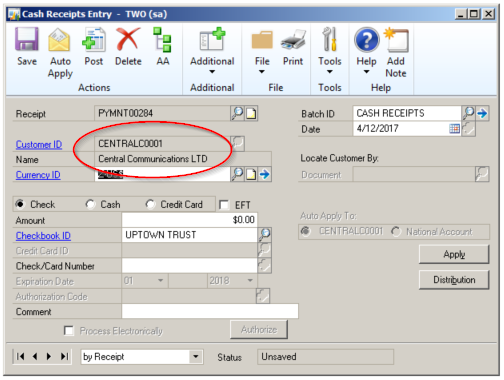Click the Save floppy disk icon
Viewport: 504px width, 380px height.
27,39
